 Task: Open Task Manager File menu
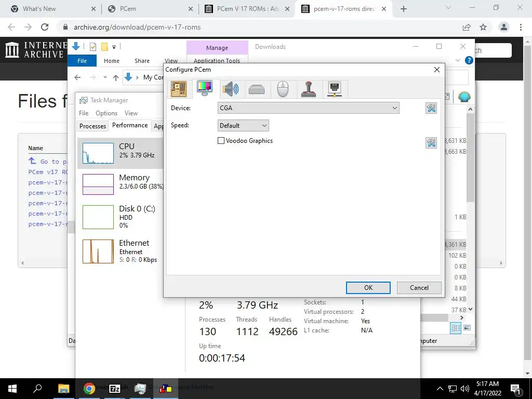click(x=84, y=113)
